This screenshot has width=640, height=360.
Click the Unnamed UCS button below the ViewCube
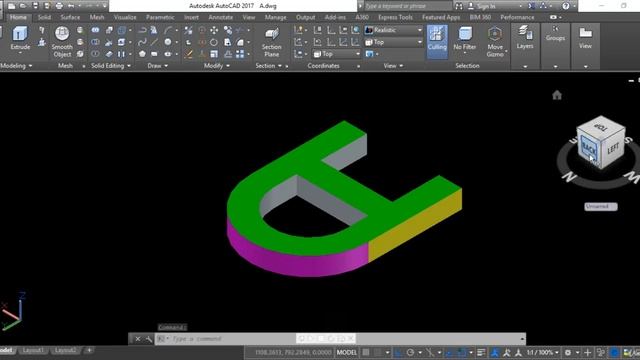click(600, 207)
